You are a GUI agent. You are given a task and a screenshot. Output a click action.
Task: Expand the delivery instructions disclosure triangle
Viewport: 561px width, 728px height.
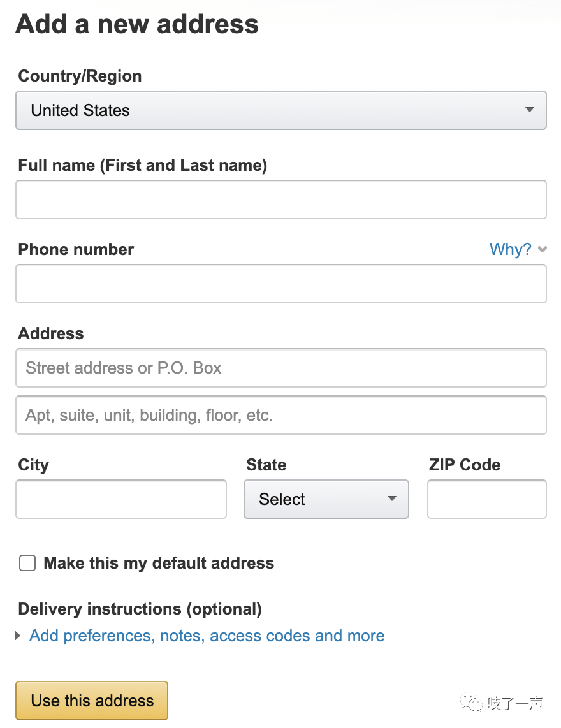point(18,636)
